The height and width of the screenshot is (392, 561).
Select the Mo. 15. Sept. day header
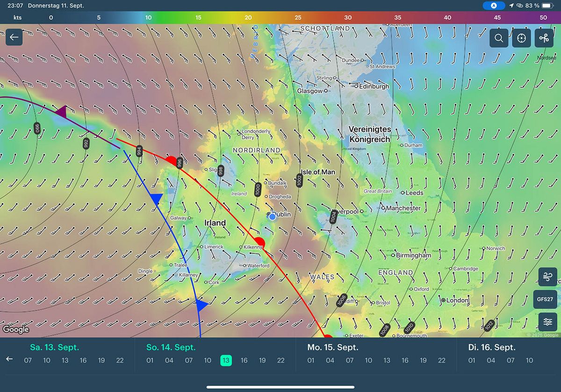[x=332, y=348]
